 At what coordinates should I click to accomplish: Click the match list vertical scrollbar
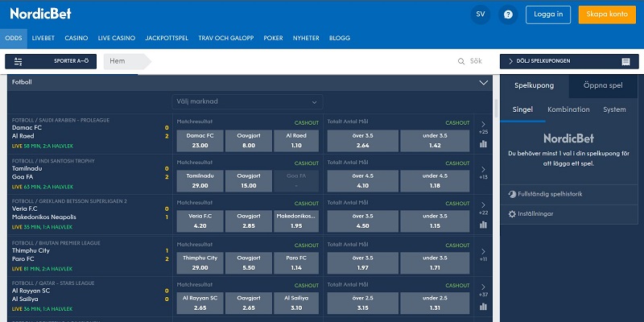(x=496, y=109)
